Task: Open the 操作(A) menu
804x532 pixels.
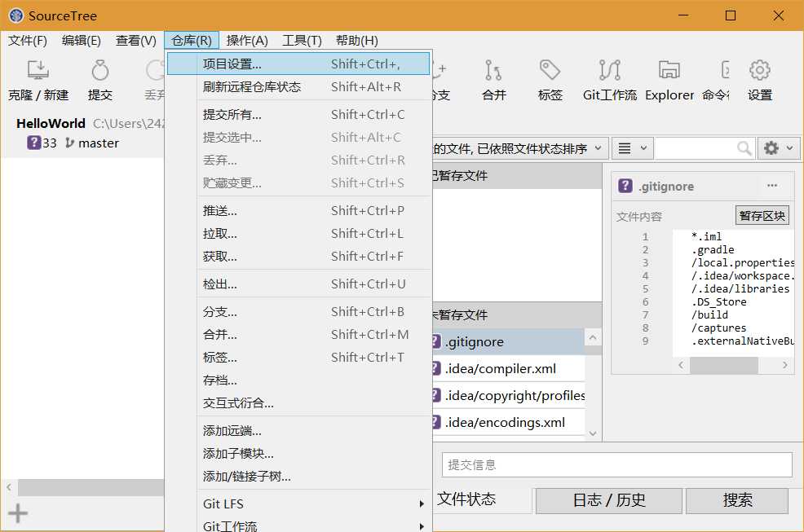Action: [x=247, y=41]
